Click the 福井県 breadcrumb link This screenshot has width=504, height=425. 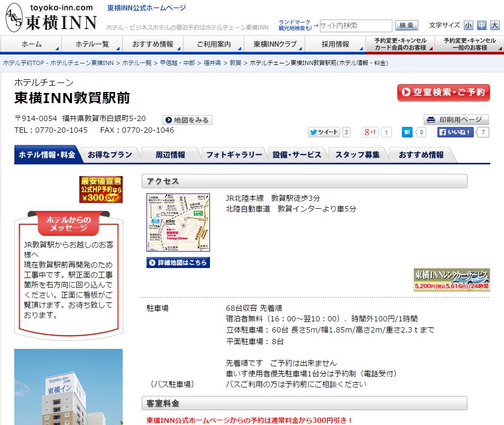coord(212,63)
